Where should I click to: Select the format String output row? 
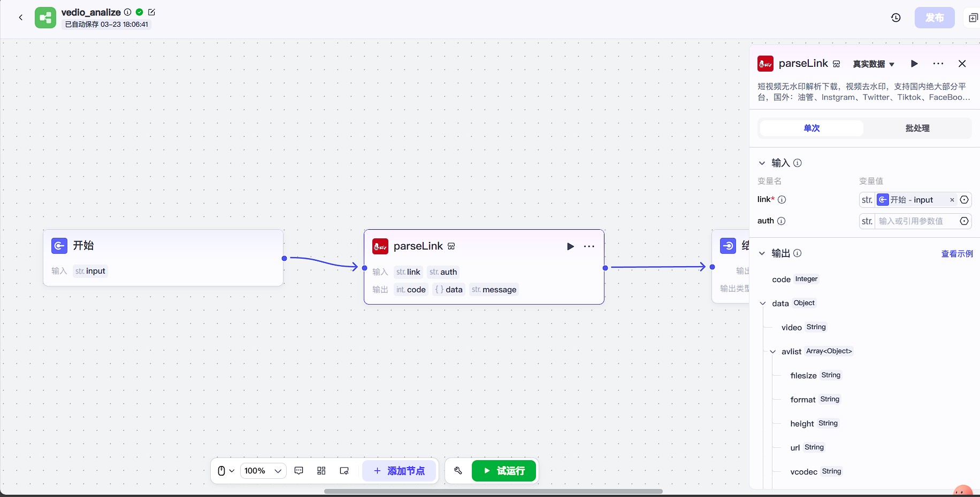(815, 399)
